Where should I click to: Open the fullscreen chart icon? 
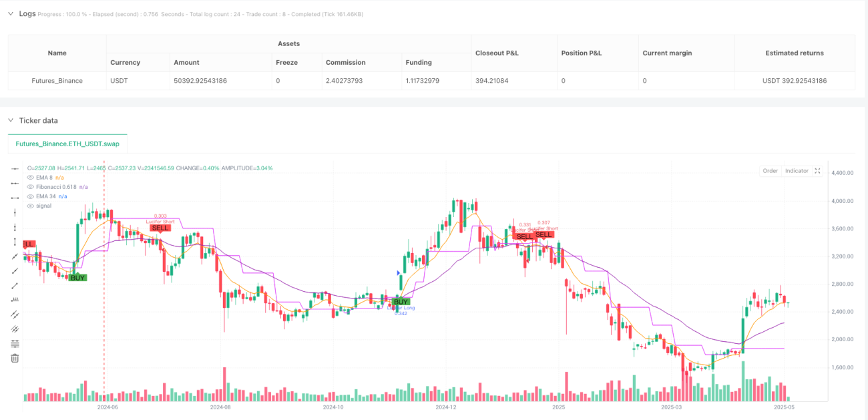[x=817, y=171]
